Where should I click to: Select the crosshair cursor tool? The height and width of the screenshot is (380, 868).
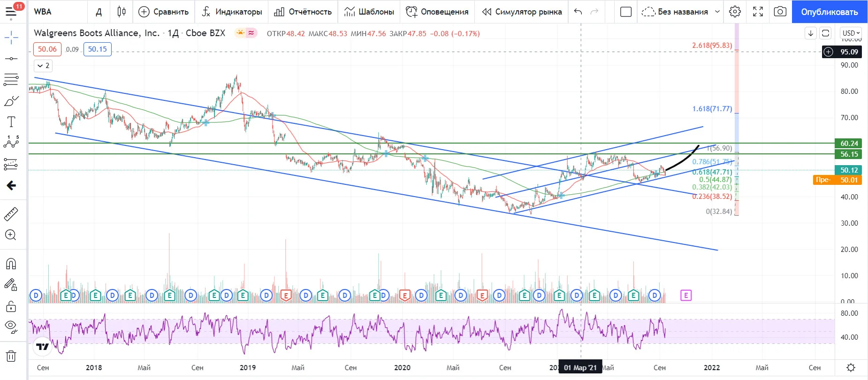11,38
